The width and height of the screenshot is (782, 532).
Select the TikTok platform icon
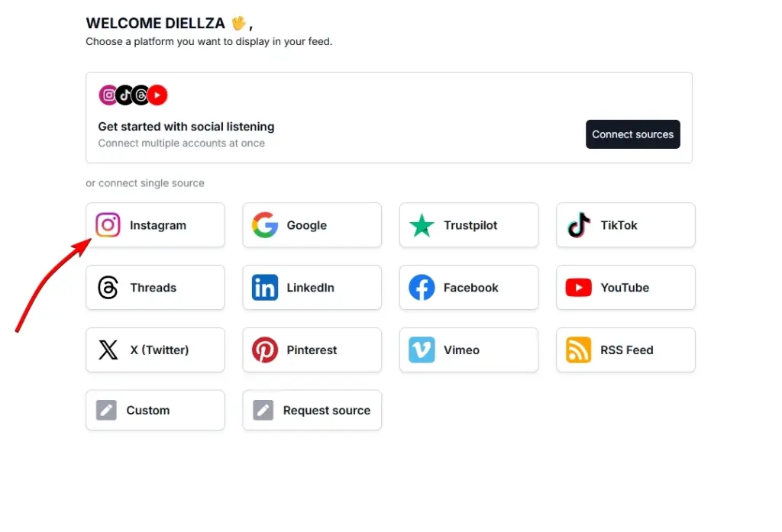577,225
